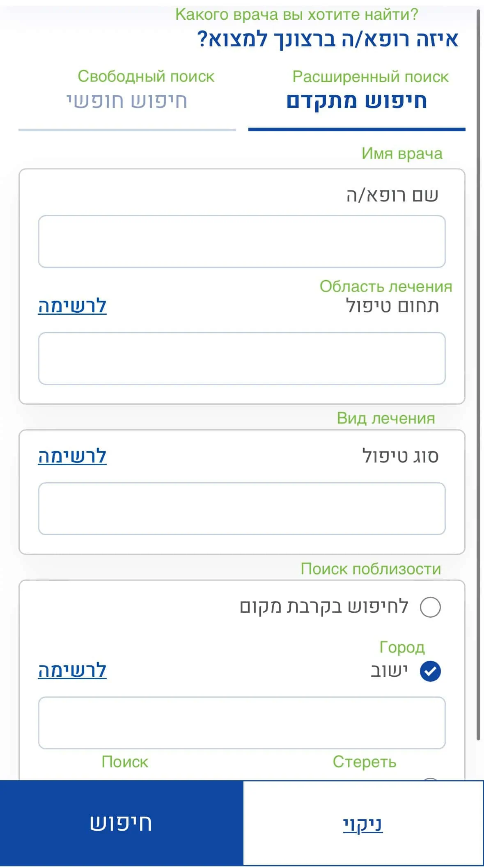Click the heading איזה רופא/ה ברצונך למצוא?
The width and height of the screenshot is (484, 868).
(328, 39)
